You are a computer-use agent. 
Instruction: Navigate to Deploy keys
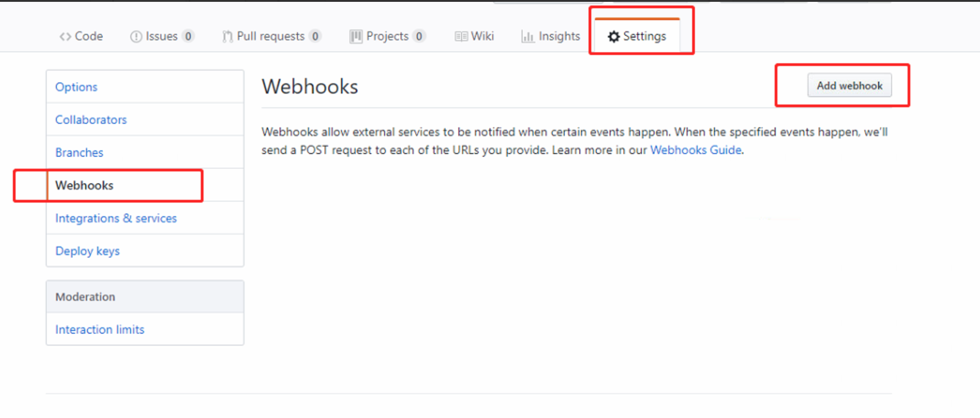click(x=88, y=251)
